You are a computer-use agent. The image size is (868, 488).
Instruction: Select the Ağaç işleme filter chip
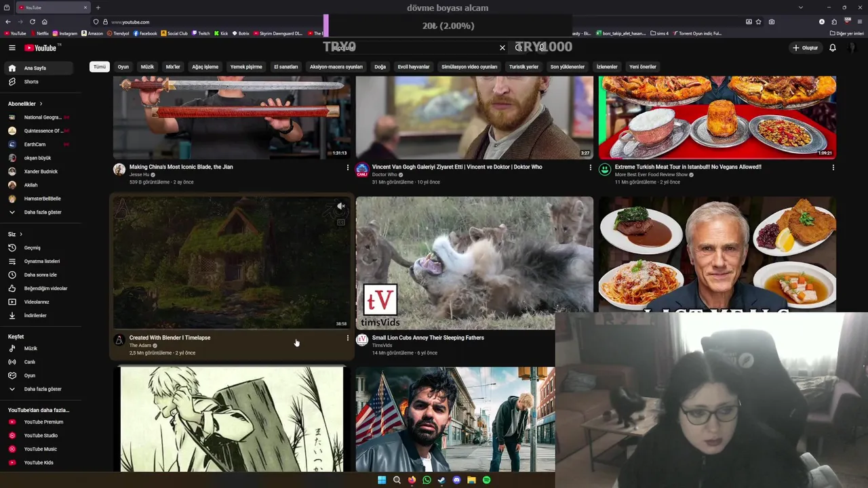[x=205, y=67]
